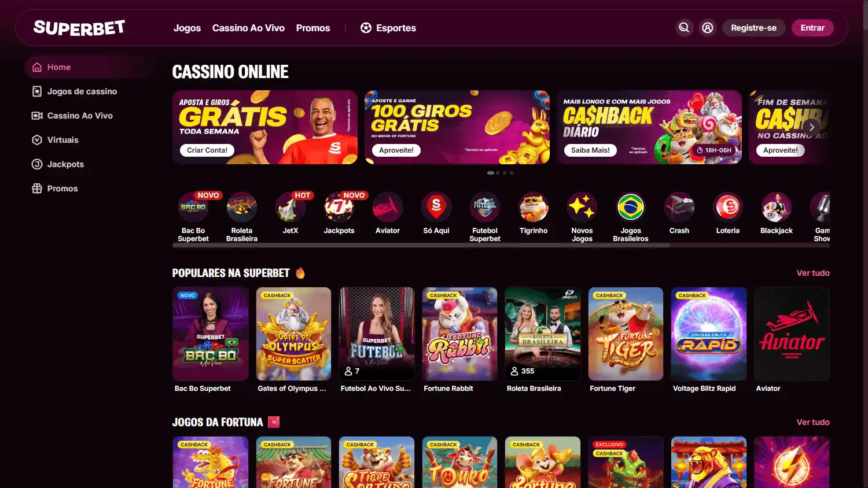868x488 pixels.
Task: Click Saiba Mais! on Cashback Diário banner
Action: pyautogui.click(x=590, y=150)
